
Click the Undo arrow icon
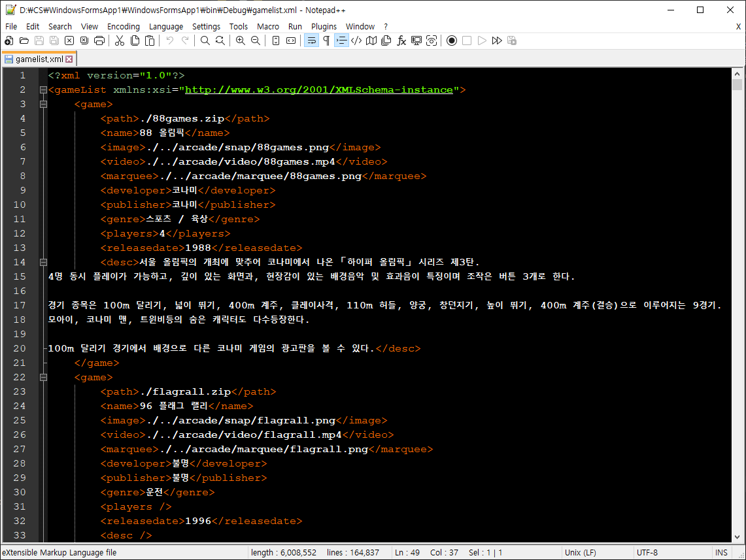click(x=170, y=41)
